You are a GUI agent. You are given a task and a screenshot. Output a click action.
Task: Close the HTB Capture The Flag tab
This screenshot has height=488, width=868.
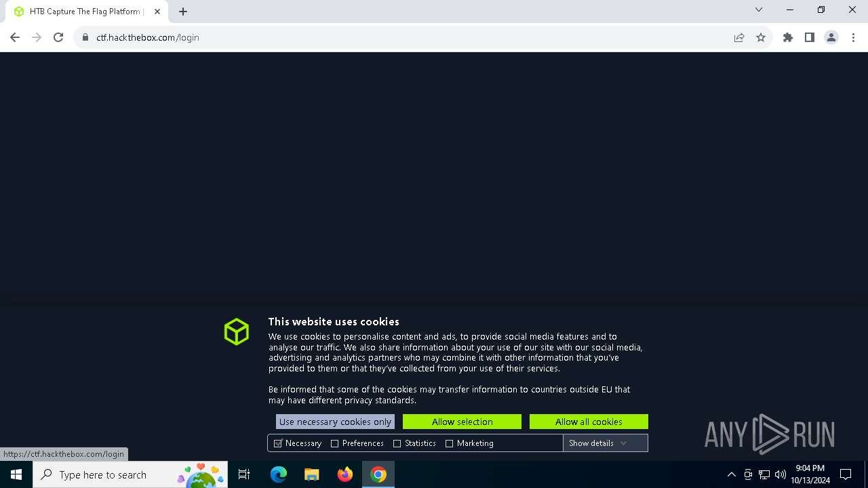(x=157, y=12)
